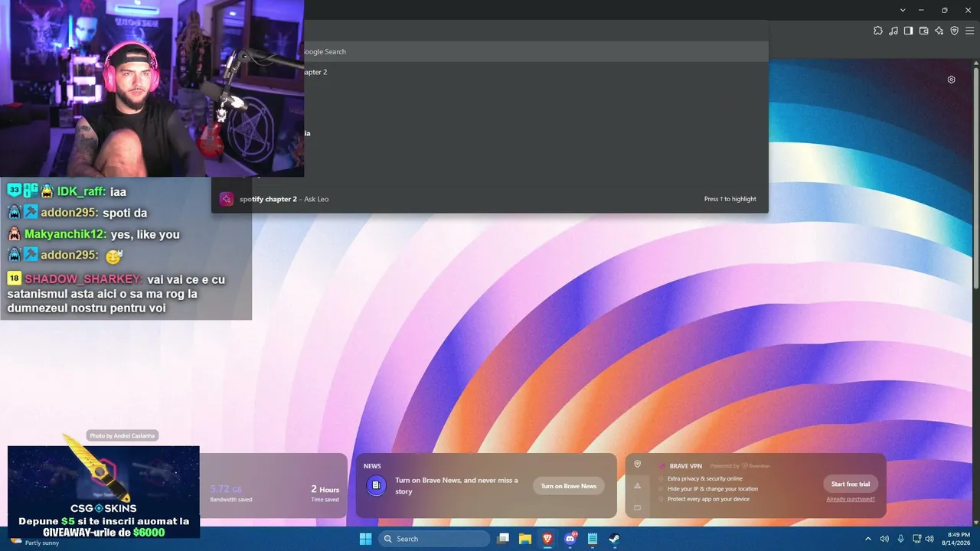Open the Notepad taskbar icon
Viewport: 980px width, 551px height.
coord(592,539)
